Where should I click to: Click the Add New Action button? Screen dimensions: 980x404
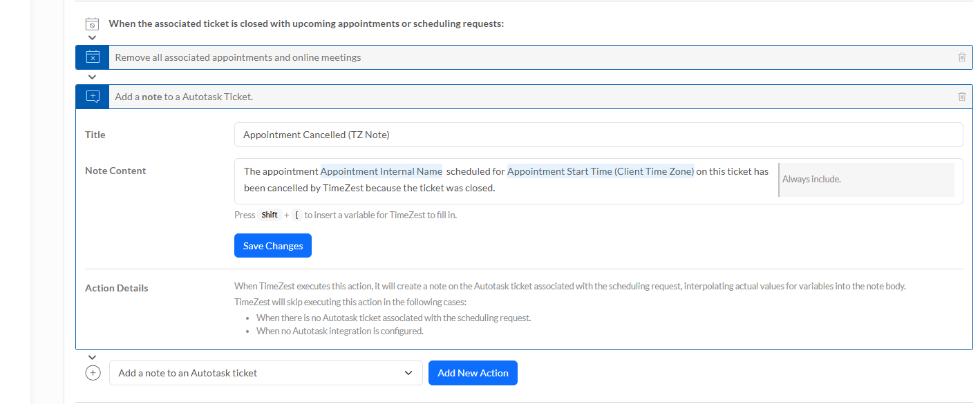[x=473, y=373]
